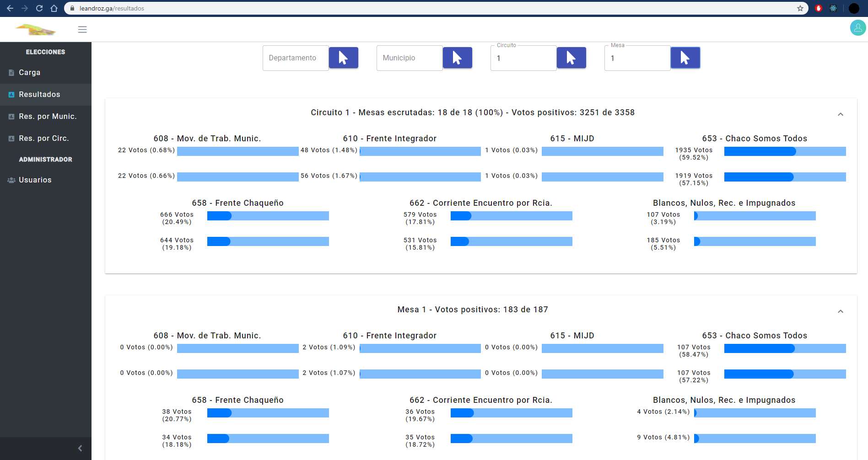Screen dimensions: 868x460
Task: Click the 666 Votos progress bar
Action: [x=268, y=216]
